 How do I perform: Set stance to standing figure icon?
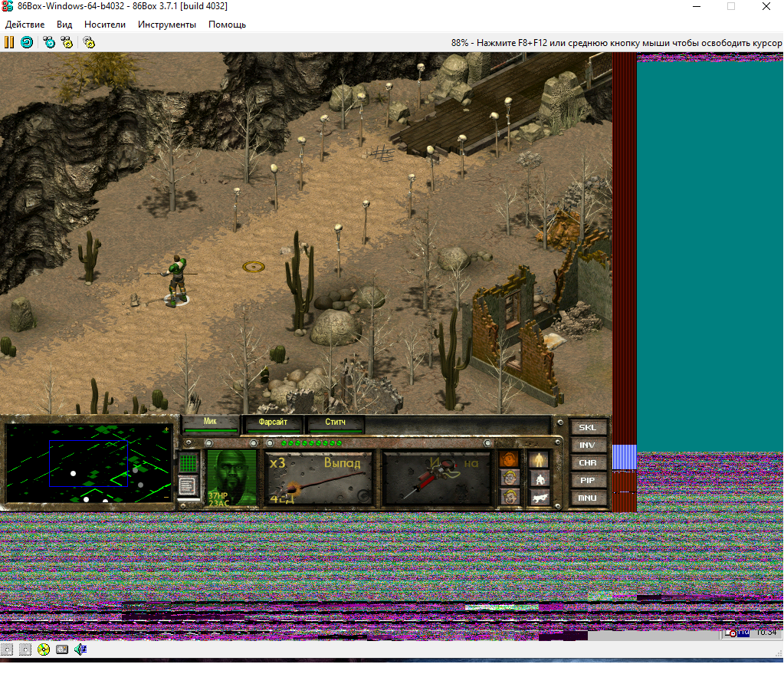(x=539, y=459)
